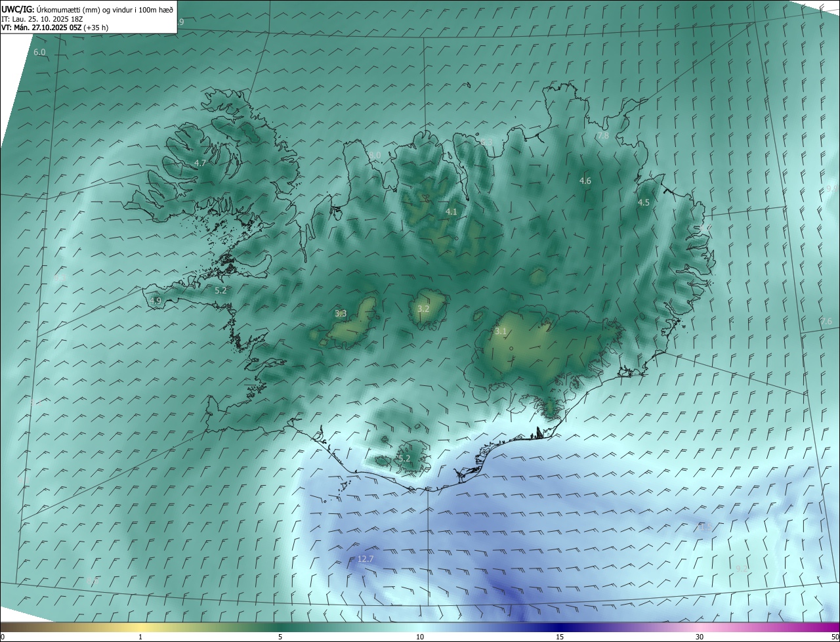Click the 15 tick on the color scale
The width and height of the screenshot is (840, 642).
click(560, 637)
